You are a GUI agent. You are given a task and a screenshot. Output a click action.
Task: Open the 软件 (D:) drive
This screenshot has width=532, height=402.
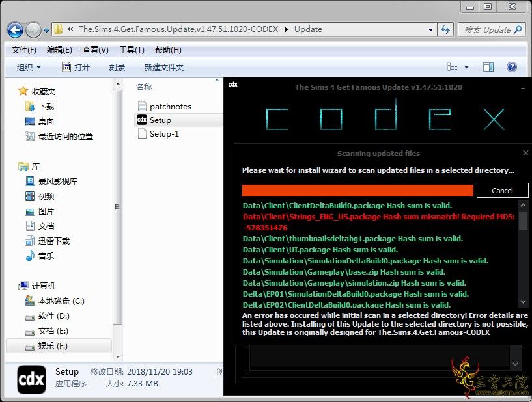[47, 316]
